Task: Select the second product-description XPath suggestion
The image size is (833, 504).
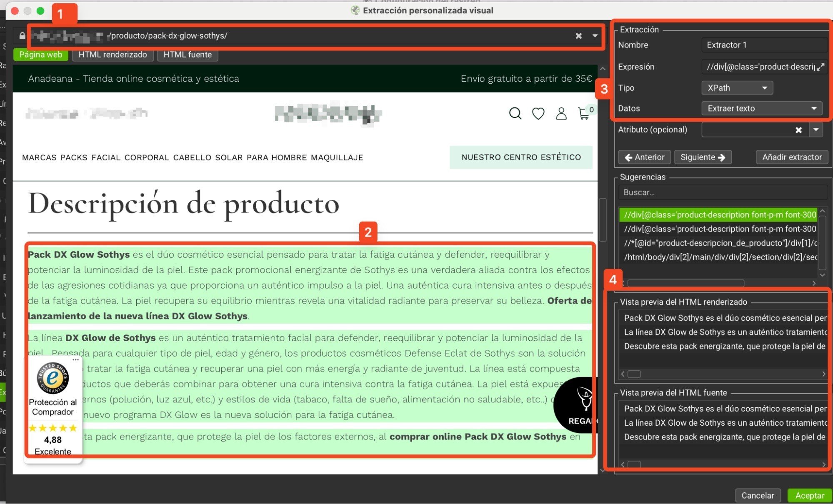Action: pyautogui.click(x=718, y=229)
